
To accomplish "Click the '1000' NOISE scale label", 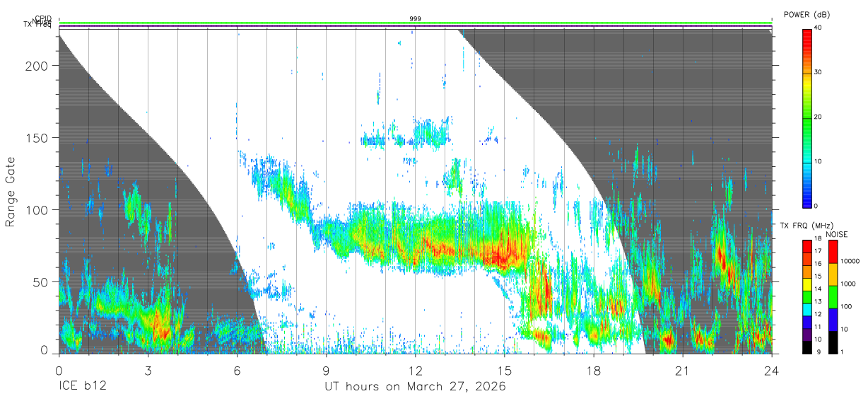I will click(x=848, y=284).
